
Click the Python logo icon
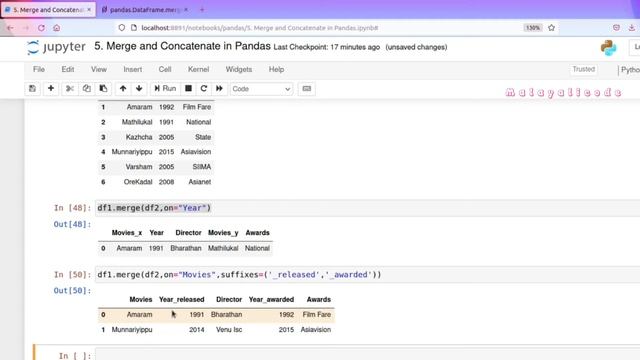point(609,48)
